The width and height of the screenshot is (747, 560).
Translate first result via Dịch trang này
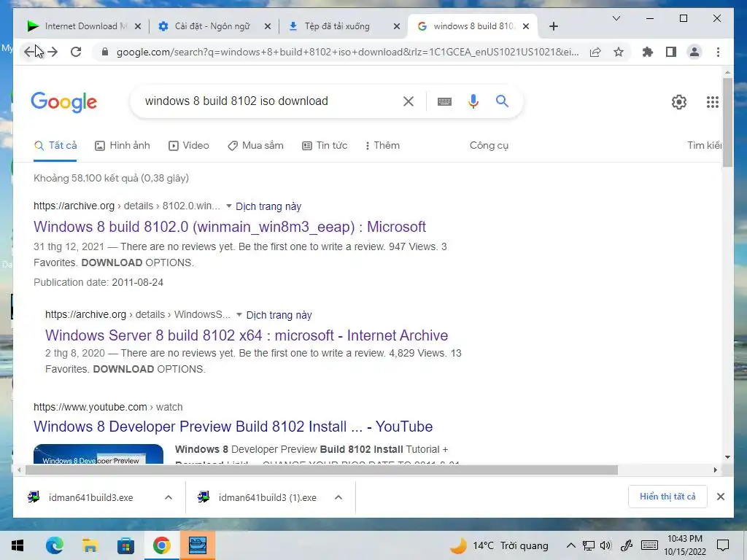[268, 206]
